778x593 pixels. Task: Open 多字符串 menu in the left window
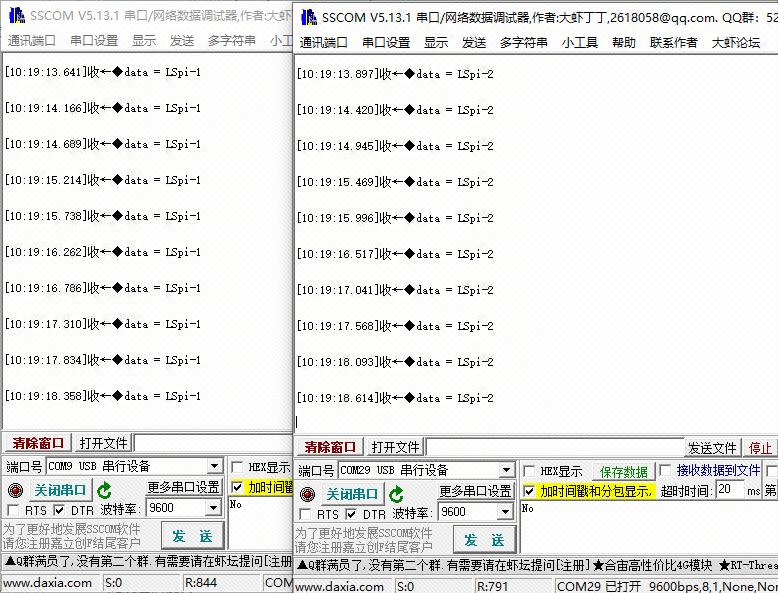[231, 40]
